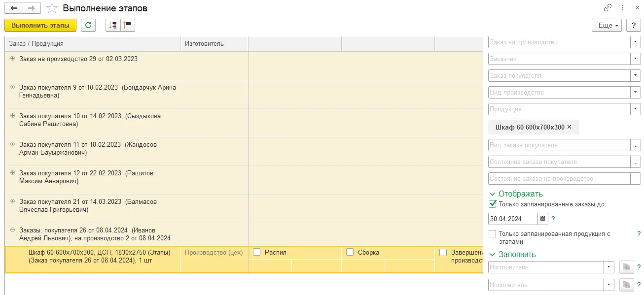The width and height of the screenshot is (644, 295).
Task: Copy a link using the chain icon
Action: pyautogui.click(x=608, y=8)
